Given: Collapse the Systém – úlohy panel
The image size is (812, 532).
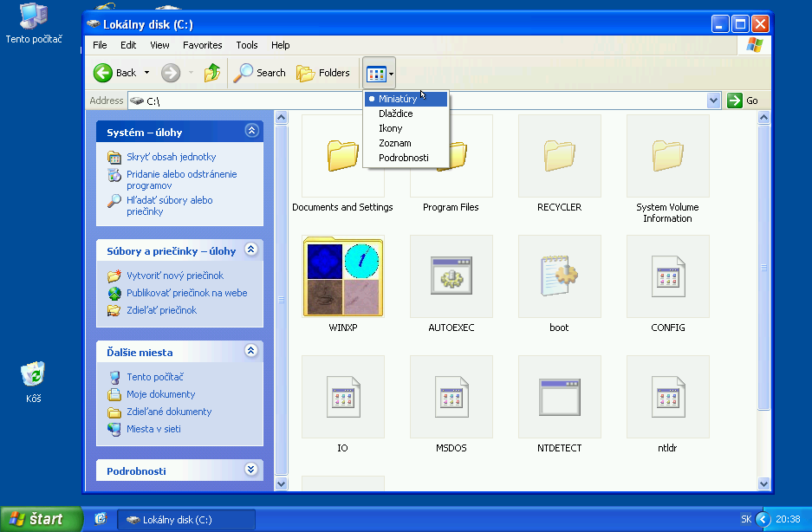Looking at the screenshot, I should pos(251,132).
